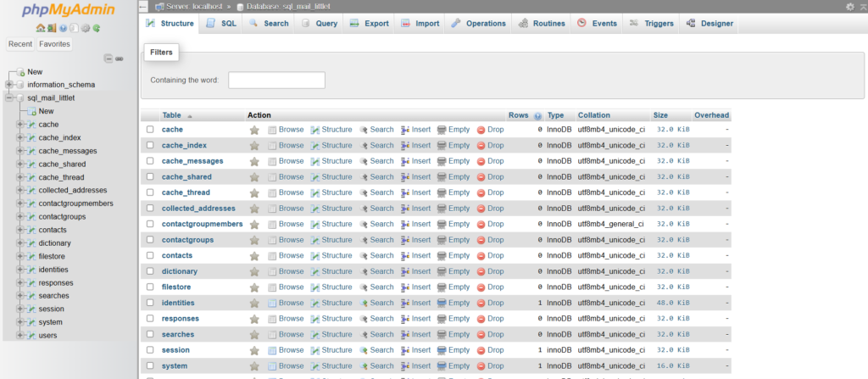Open the Import tab
Image resolution: width=868 pixels, height=379 pixels.
[420, 23]
